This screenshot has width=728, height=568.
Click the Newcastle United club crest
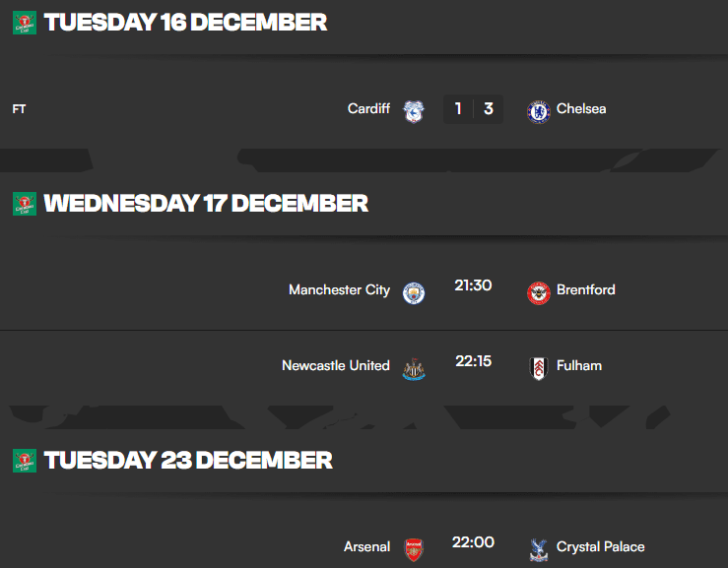click(414, 368)
